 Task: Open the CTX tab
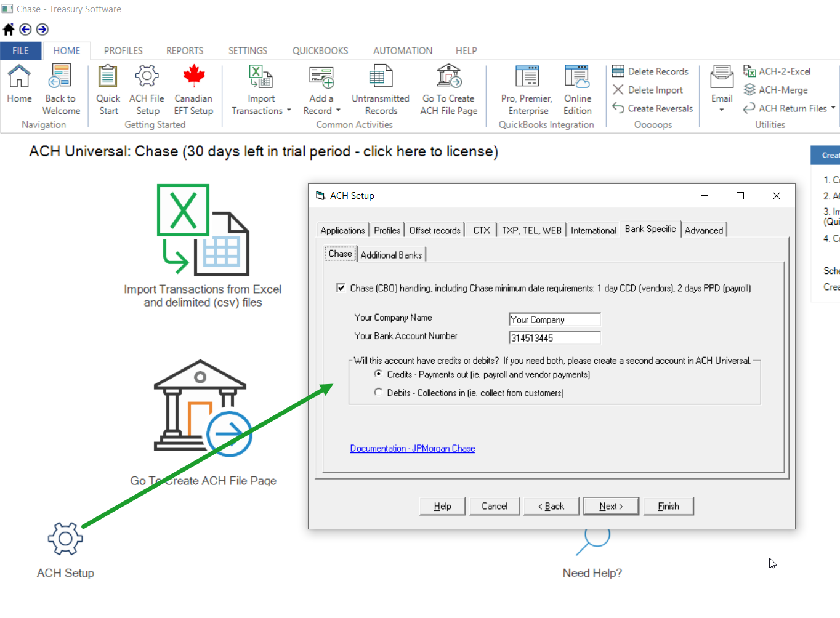(x=482, y=230)
